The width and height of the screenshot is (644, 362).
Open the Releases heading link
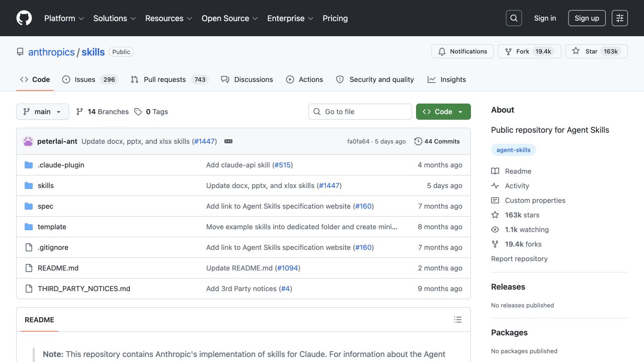tap(508, 287)
